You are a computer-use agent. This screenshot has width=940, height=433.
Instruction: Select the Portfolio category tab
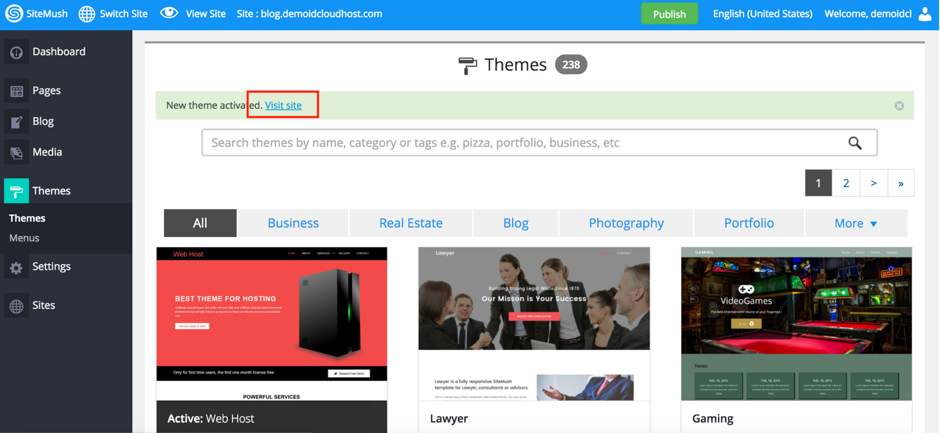749,223
